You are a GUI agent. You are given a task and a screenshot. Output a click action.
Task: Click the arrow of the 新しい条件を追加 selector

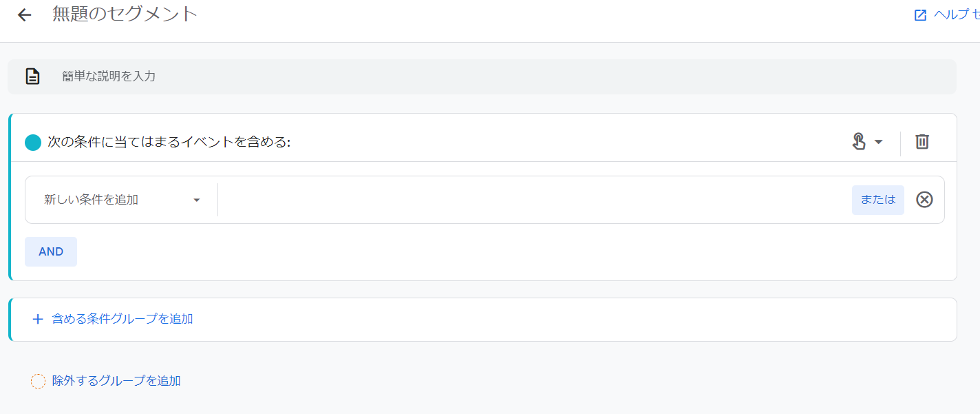[x=197, y=200]
